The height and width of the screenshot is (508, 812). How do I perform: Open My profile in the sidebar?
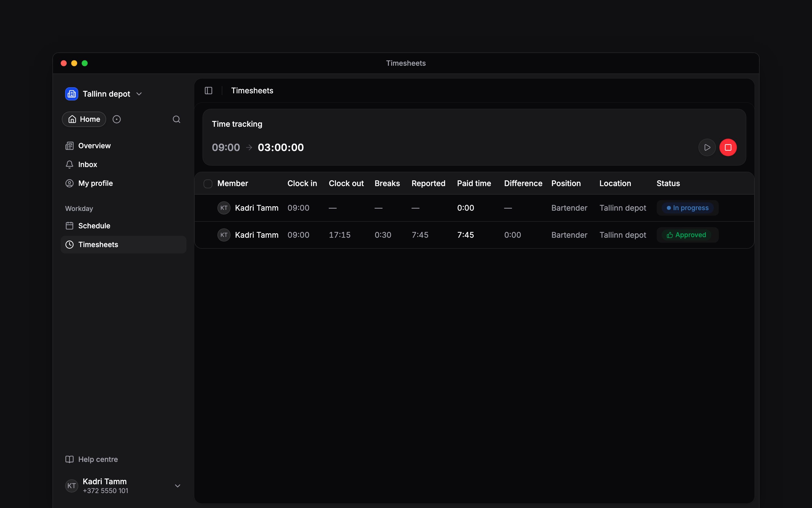123,183
